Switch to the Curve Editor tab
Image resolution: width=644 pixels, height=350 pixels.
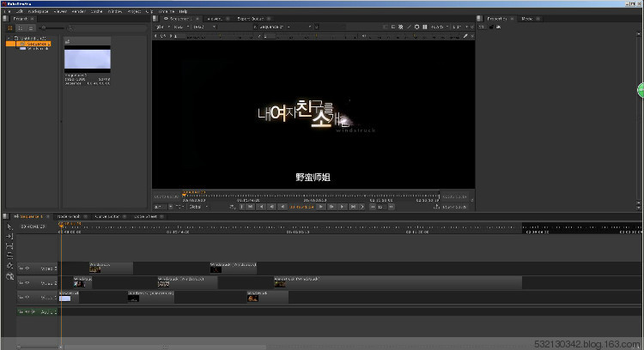pos(106,216)
